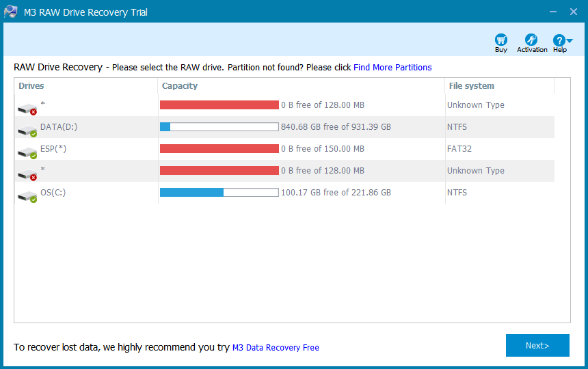Minimize the M3 RAW Drive Recovery window
Viewport: 588px width, 369px height.
coord(552,12)
